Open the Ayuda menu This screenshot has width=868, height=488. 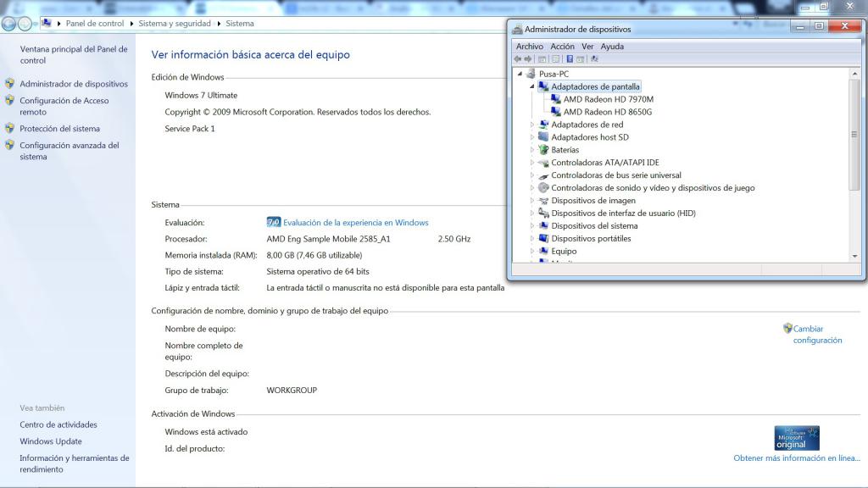pos(612,47)
